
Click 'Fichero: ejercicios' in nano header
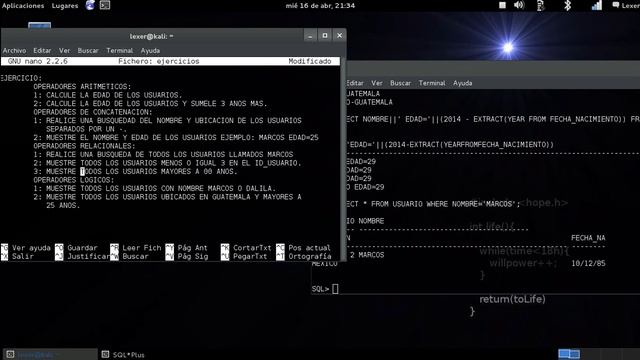[x=159, y=61]
